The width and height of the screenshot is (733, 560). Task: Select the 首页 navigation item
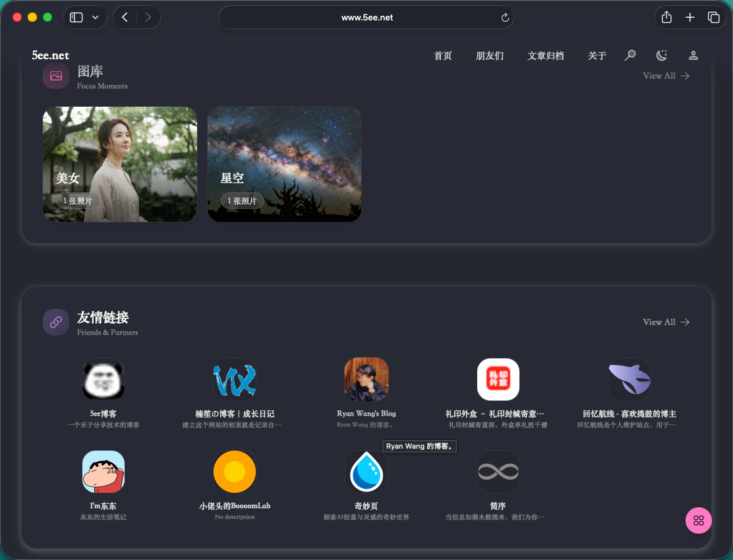click(x=443, y=56)
